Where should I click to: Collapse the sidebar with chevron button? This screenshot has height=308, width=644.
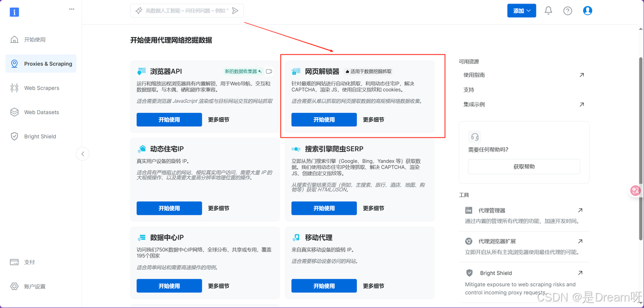[83, 154]
